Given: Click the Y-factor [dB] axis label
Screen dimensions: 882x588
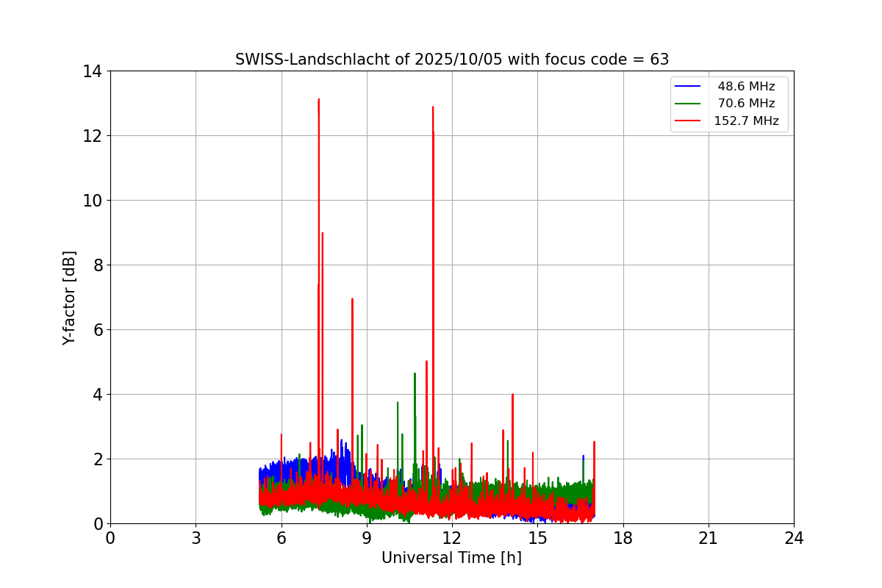Looking at the screenshot, I should tap(69, 298).
